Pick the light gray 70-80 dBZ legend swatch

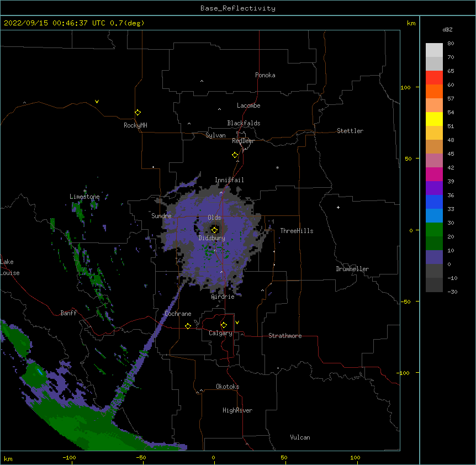tap(434, 50)
